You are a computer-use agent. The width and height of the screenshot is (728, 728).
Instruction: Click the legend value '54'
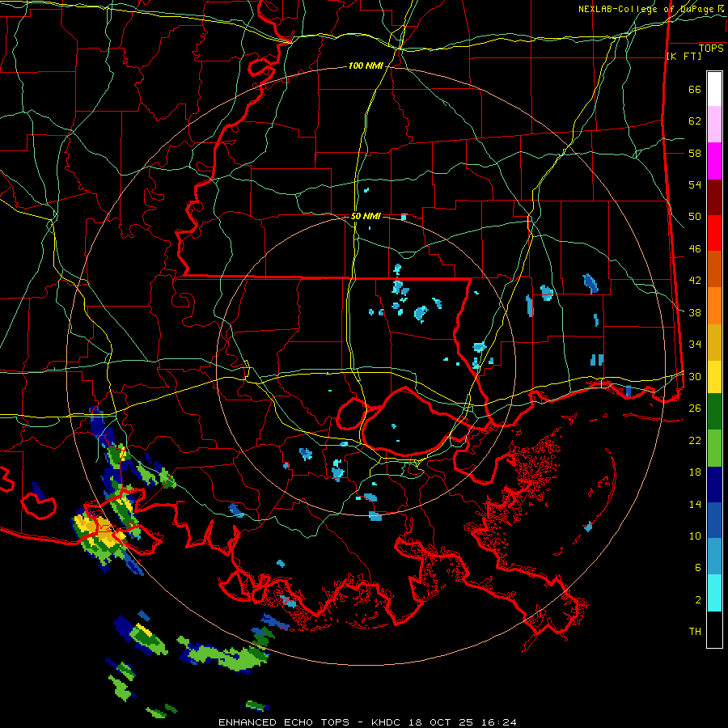click(x=695, y=184)
